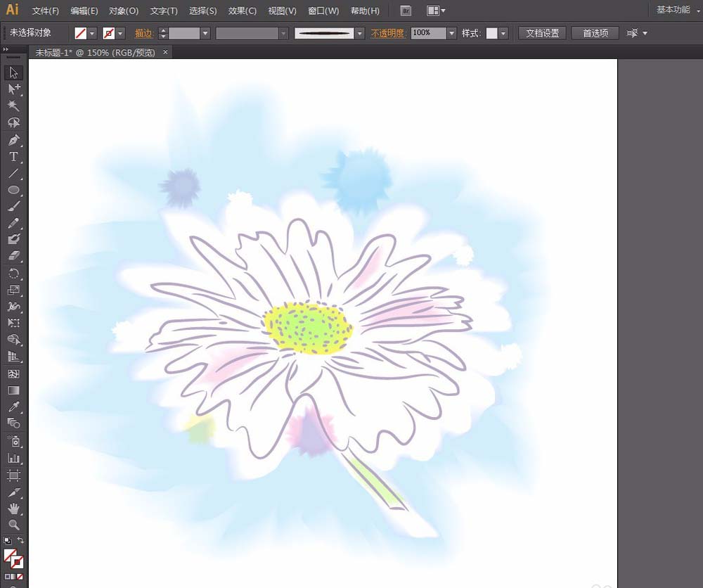Pick the Magic Wand tool
Image resolution: width=703 pixels, height=588 pixels.
pyautogui.click(x=13, y=106)
